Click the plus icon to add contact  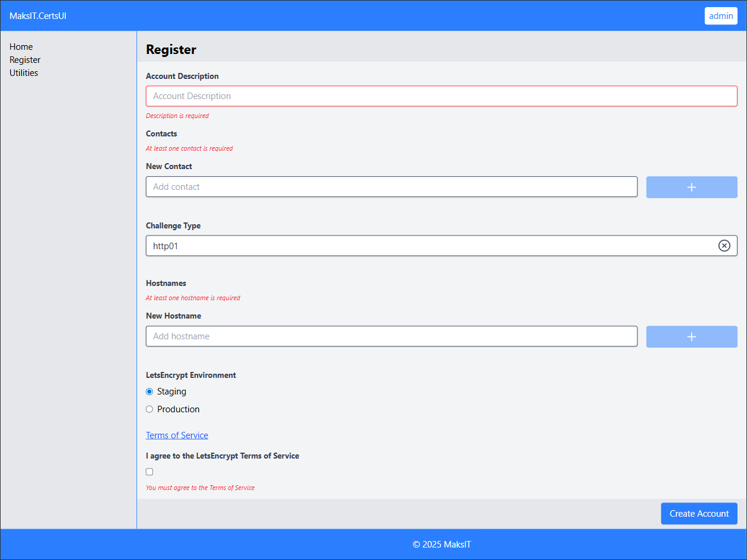point(691,187)
